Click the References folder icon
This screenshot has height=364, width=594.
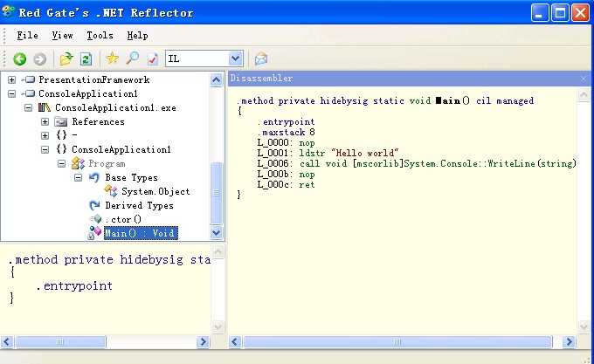click(60, 122)
